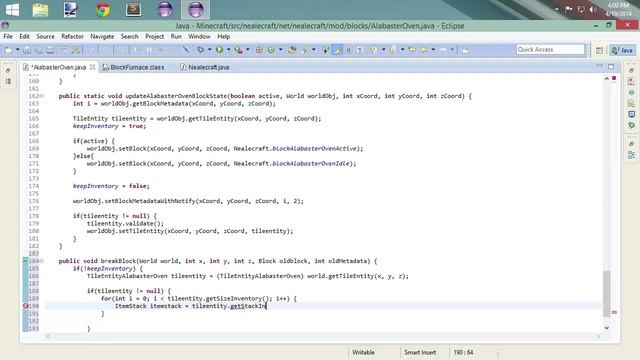This screenshot has height=360, width=640.
Task: Click the Print toolbar icon
Action: pyautogui.click(x=50, y=50)
